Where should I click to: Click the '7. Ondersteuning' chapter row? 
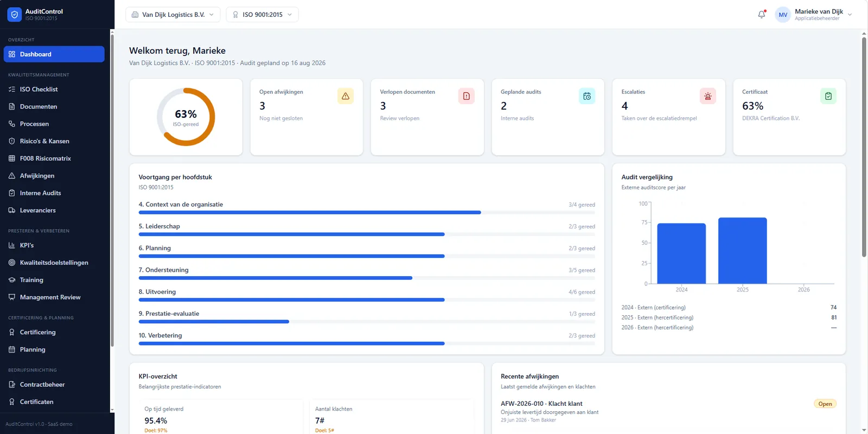coord(367,273)
